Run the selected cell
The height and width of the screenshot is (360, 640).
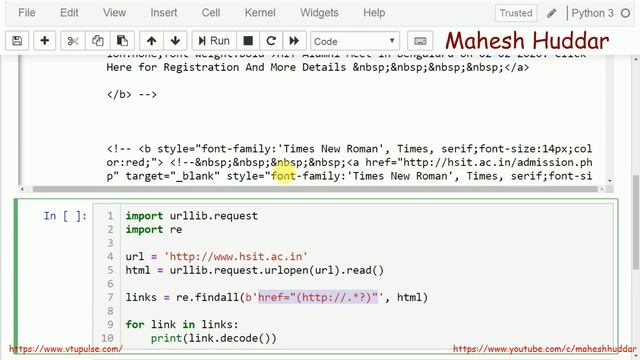click(x=214, y=41)
